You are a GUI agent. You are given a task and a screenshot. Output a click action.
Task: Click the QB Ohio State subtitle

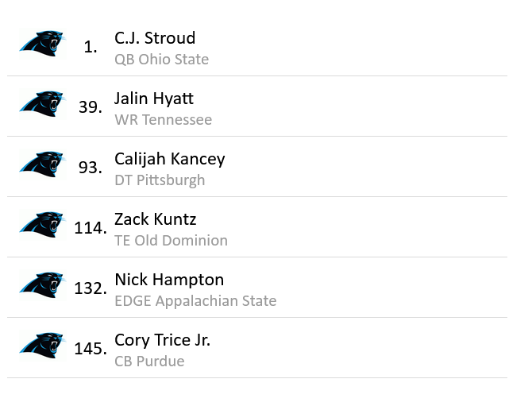point(162,60)
